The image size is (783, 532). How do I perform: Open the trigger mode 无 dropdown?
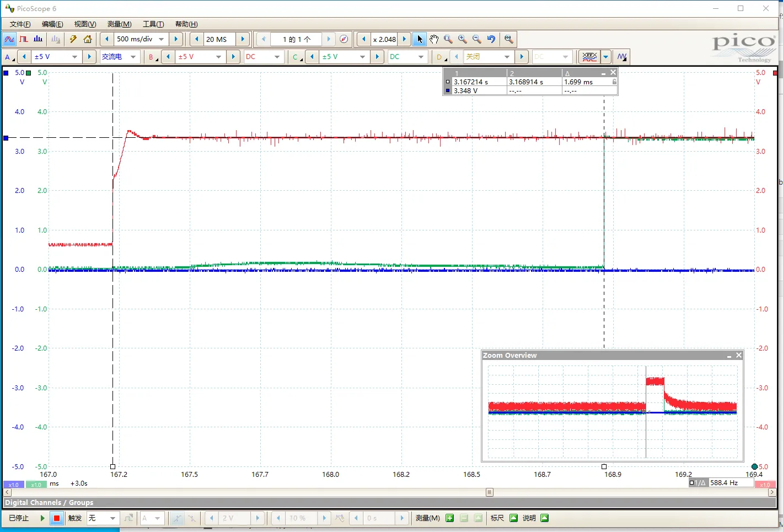[112, 518]
